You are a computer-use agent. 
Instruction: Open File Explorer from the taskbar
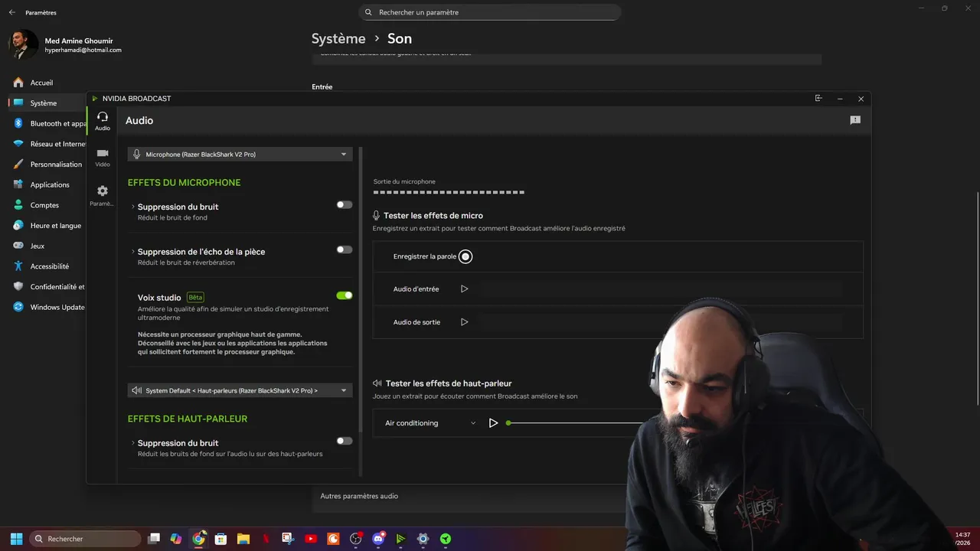click(x=243, y=539)
